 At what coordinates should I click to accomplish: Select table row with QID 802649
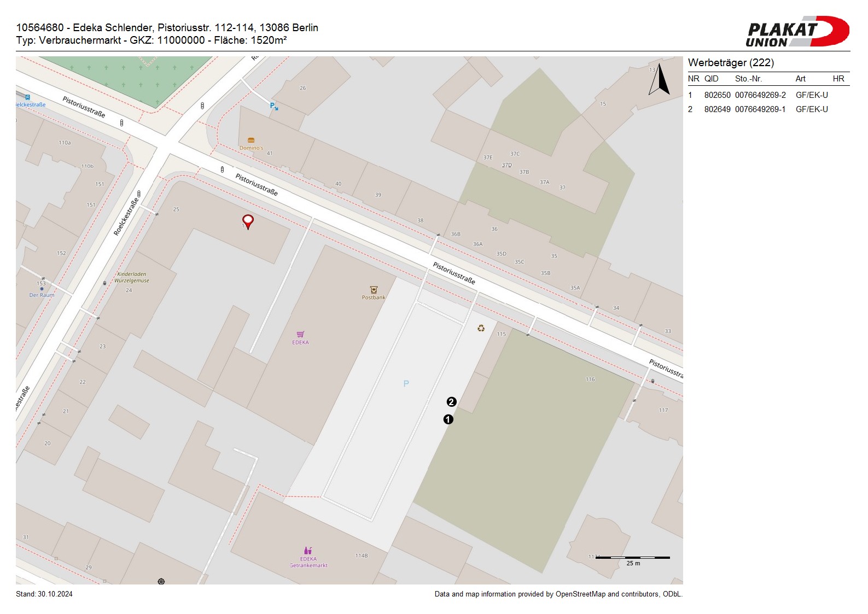pyautogui.click(x=758, y=109)
